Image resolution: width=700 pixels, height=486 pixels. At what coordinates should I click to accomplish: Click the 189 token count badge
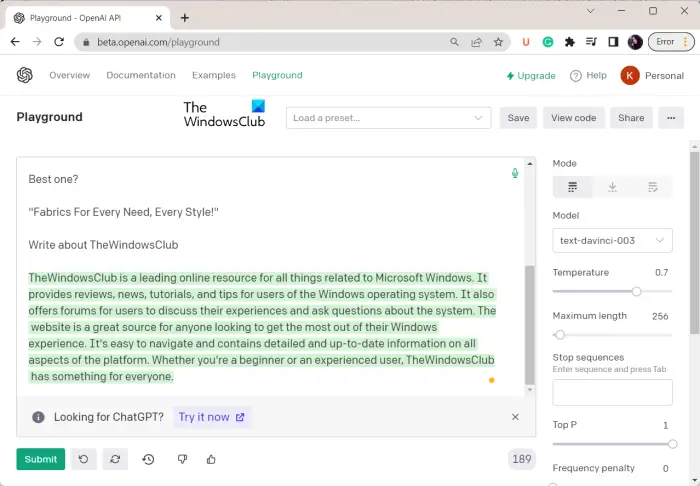point(521,459)
